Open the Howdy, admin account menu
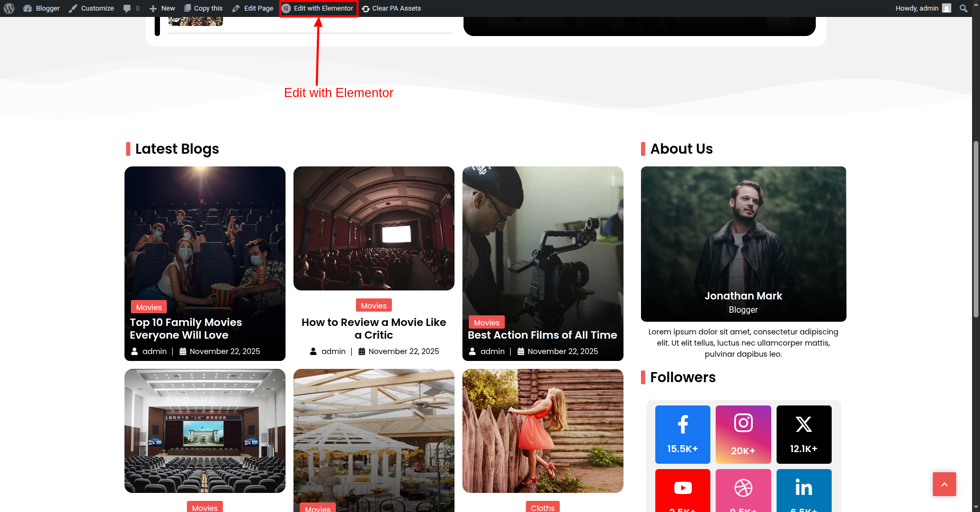This screenshot has height=512, width=980. pyautogui.click(x=923, y=8)
